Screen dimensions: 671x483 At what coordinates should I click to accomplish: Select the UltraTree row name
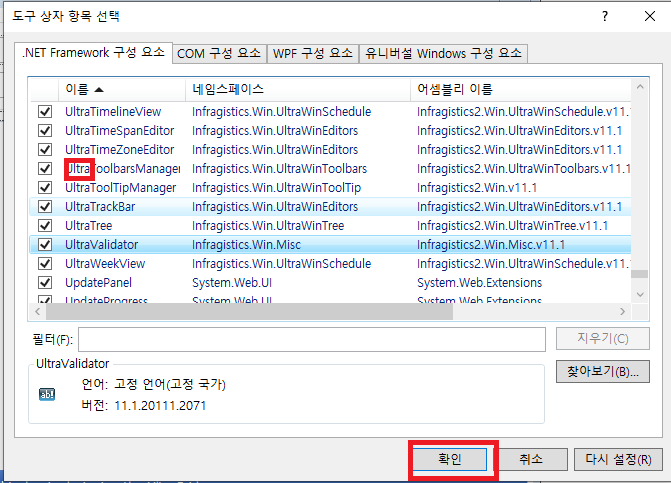click(89, 225)
